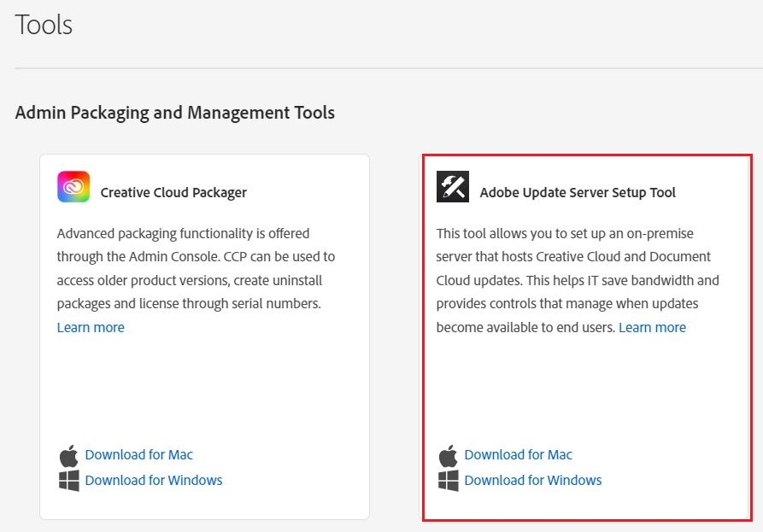Click the Adobe Update Server Setup Tool title
Image resolution: width=763 pixels, height=532 pixels.
pos(578,193)
